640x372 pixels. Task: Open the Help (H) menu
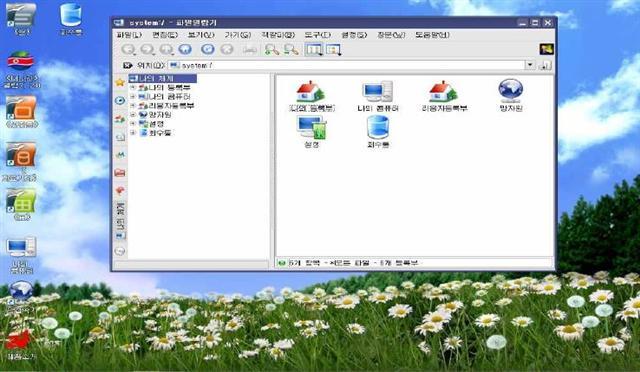click(432, 35)
